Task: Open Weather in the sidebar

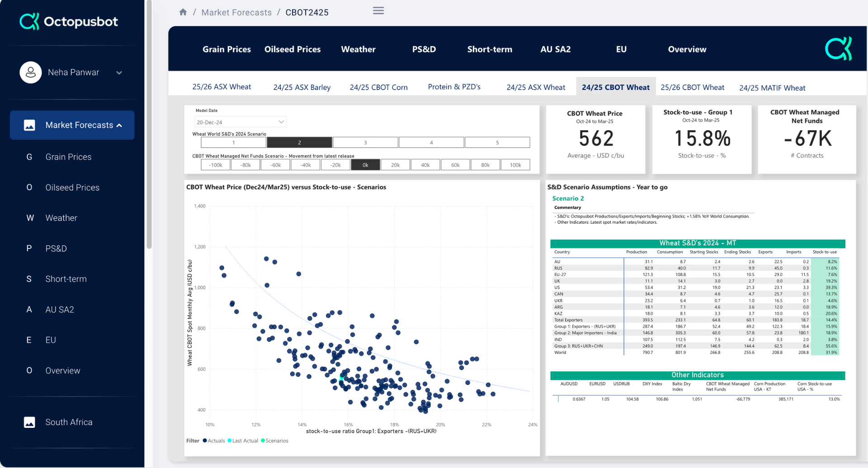Action: point(61,218)
